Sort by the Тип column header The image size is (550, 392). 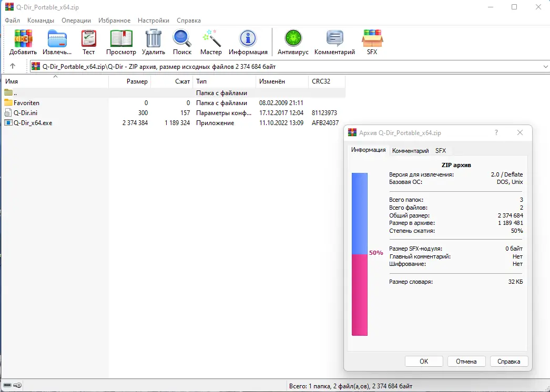[x=225, y=81]
